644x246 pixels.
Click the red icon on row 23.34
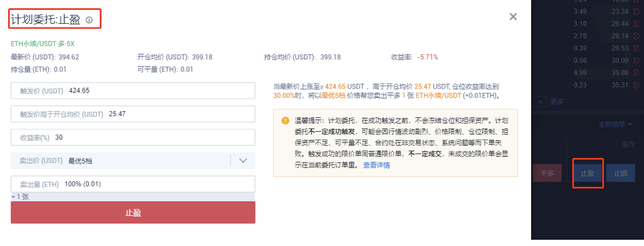636,11
